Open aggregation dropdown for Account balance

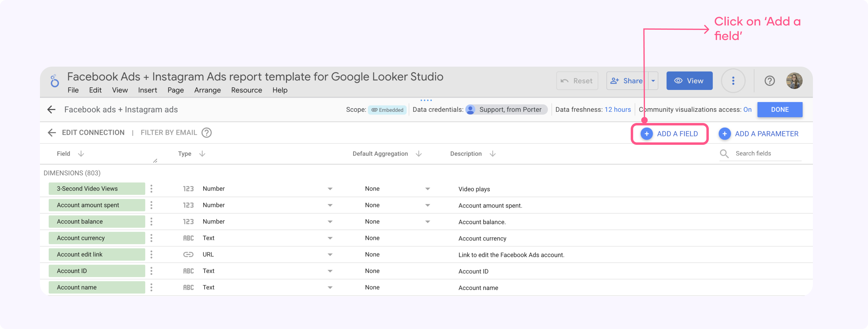click(427, 222)
